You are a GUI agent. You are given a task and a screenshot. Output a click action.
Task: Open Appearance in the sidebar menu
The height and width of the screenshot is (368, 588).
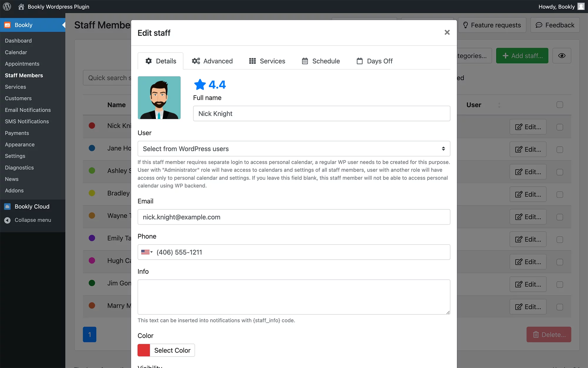coord(20,145)
